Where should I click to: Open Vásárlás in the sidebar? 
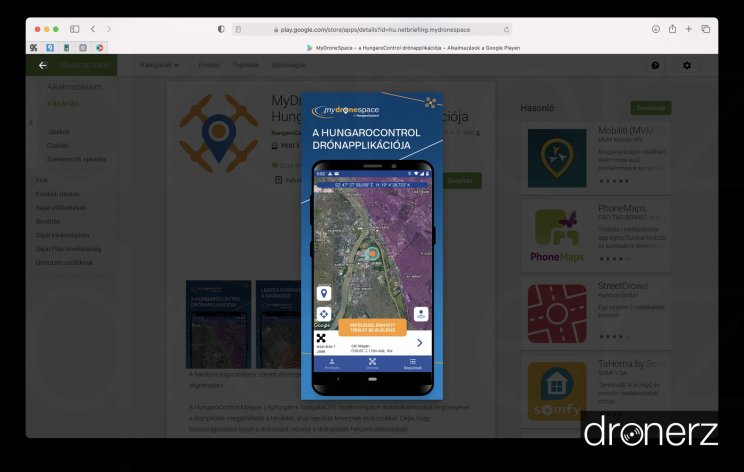click(x=63, y=103)
